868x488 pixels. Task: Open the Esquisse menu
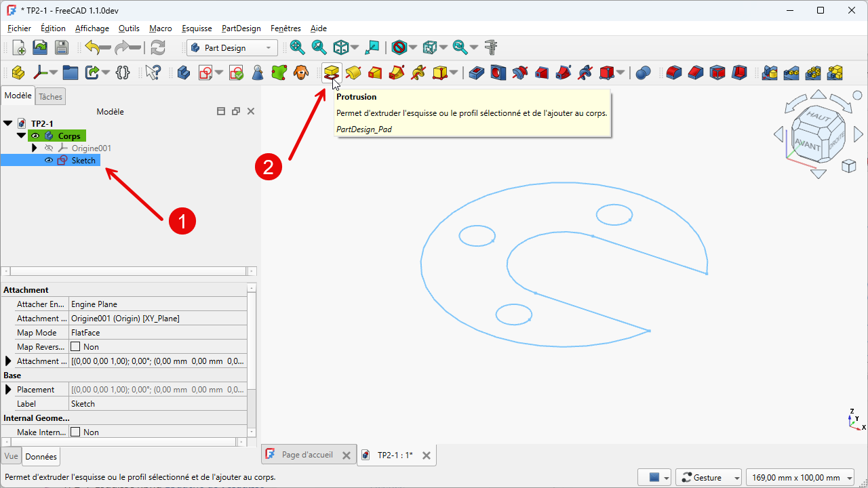(x=197, y=28)
